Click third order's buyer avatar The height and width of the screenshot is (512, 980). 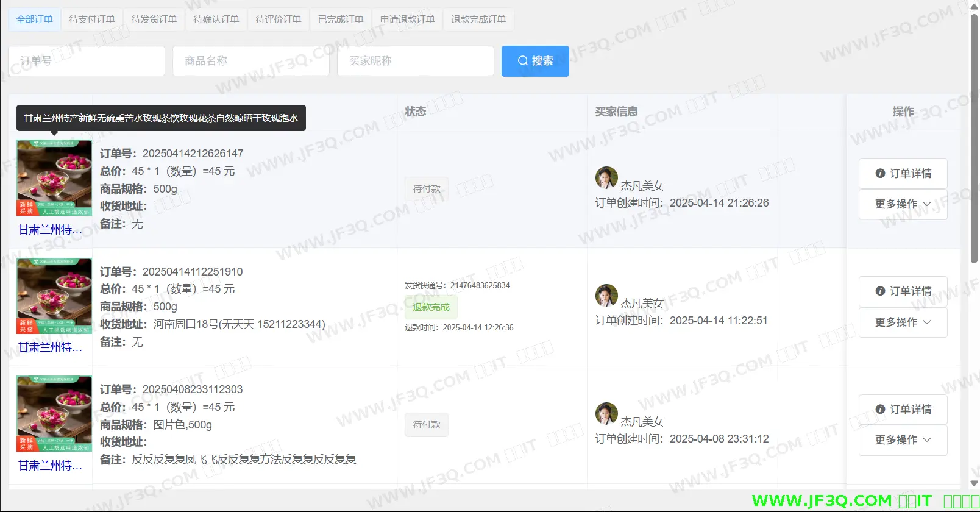point(606,414)
